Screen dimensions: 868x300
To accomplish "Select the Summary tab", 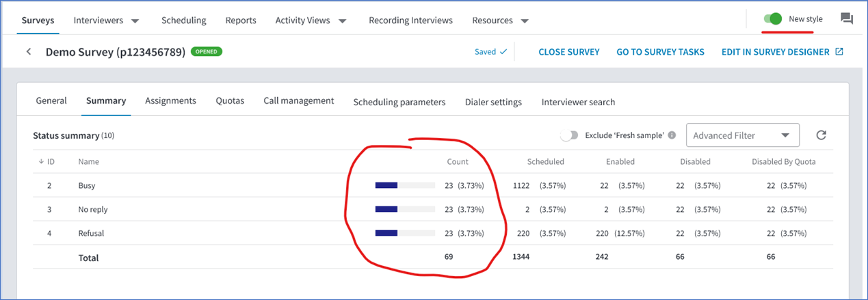I will point(106,100).
